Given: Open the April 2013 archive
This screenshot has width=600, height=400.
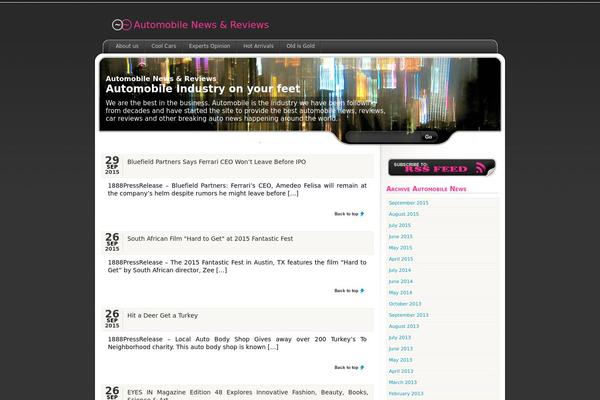Looking at the screenshot, I should pyautogui.click(x=401, y=371).
